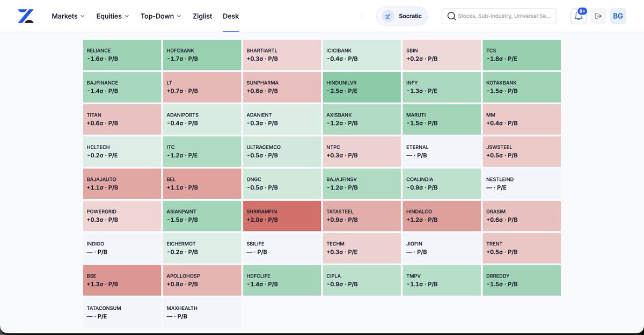
Task: Click the TECHM tile
Action: (x=362, y=248)
